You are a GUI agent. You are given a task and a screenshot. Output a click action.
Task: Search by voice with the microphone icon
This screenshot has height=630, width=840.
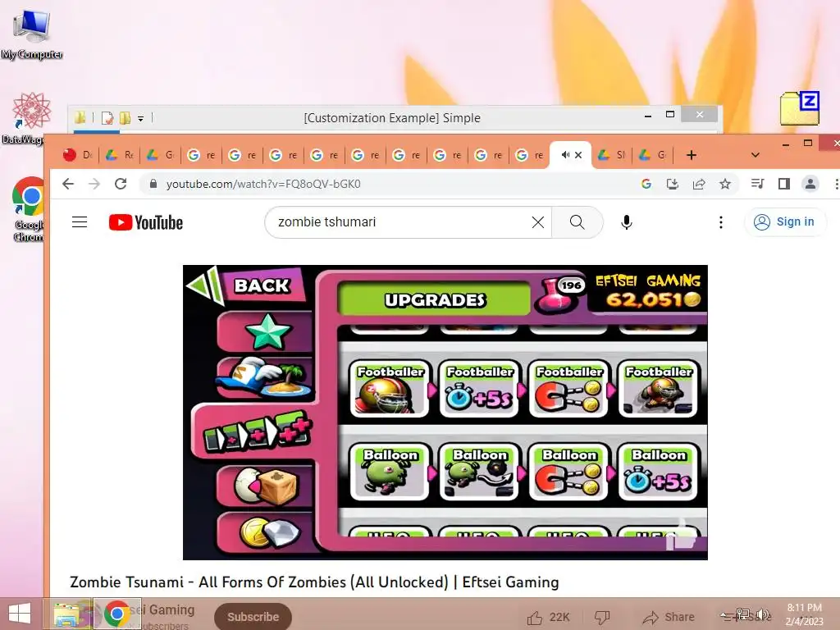click(x=626, y=221)
